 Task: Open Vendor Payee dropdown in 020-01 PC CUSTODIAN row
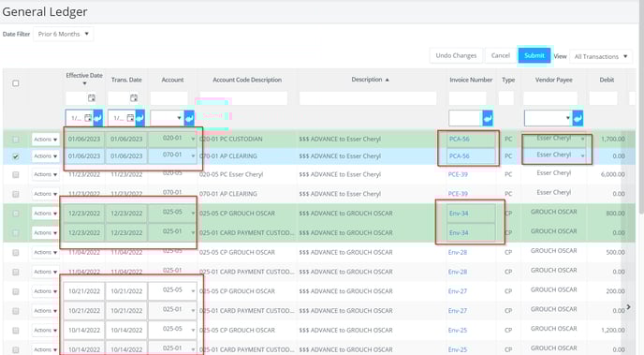582,140
